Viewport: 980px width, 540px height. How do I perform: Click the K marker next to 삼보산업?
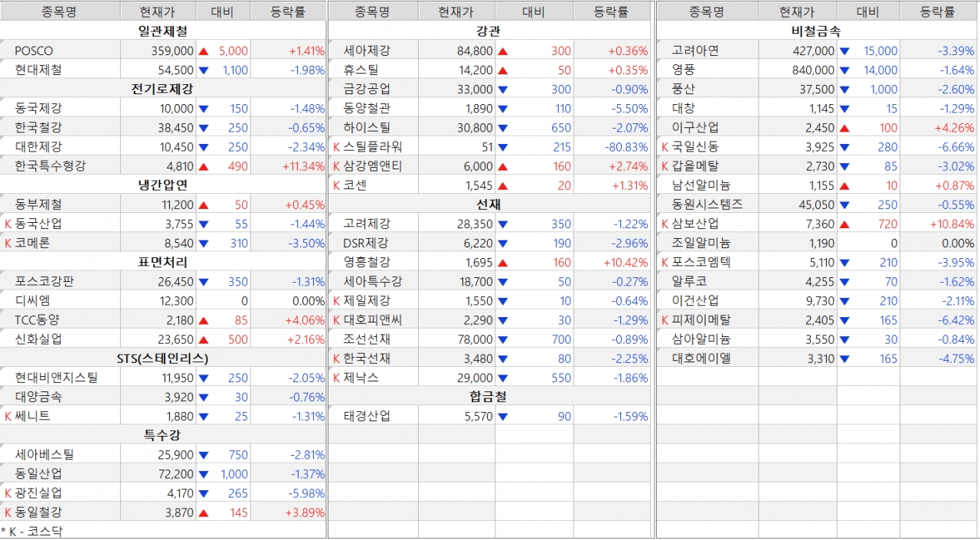pos(665,224)
